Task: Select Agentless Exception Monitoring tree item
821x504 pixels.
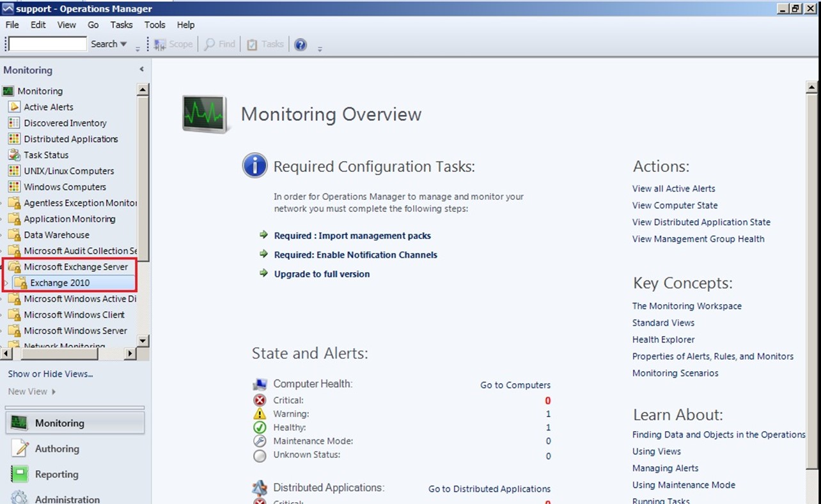Action: pyautogui.click(x=81, y=202)
